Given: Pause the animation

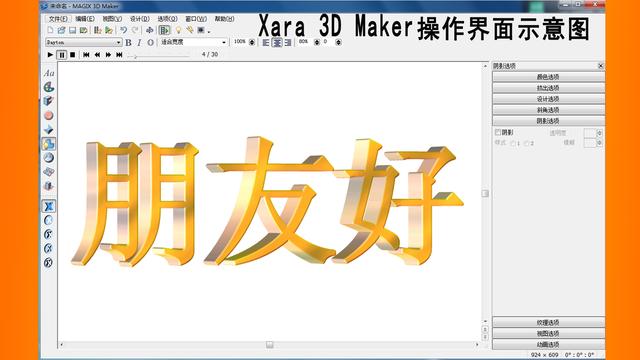Looking at the screenshot, I should tap(62, 54).
